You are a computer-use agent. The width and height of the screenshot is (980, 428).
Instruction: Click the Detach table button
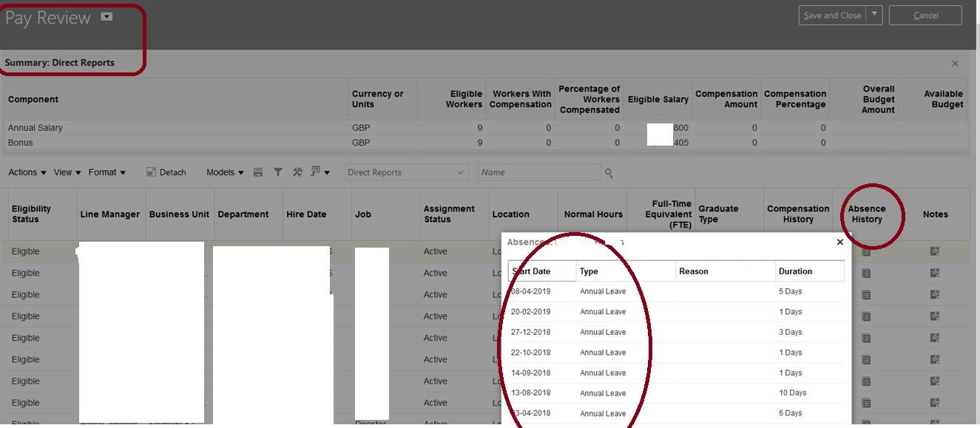click(166, 172)
